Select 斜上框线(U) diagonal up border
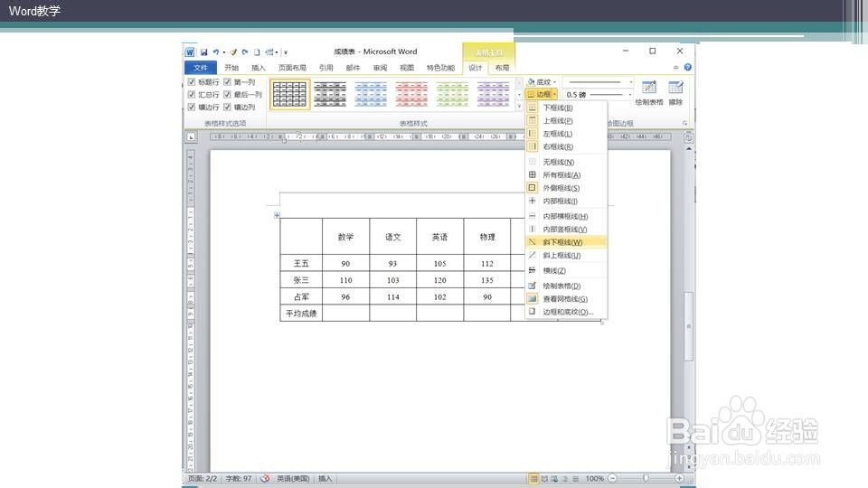The width and height of the screenshot is (868, 488). point(566,255)
